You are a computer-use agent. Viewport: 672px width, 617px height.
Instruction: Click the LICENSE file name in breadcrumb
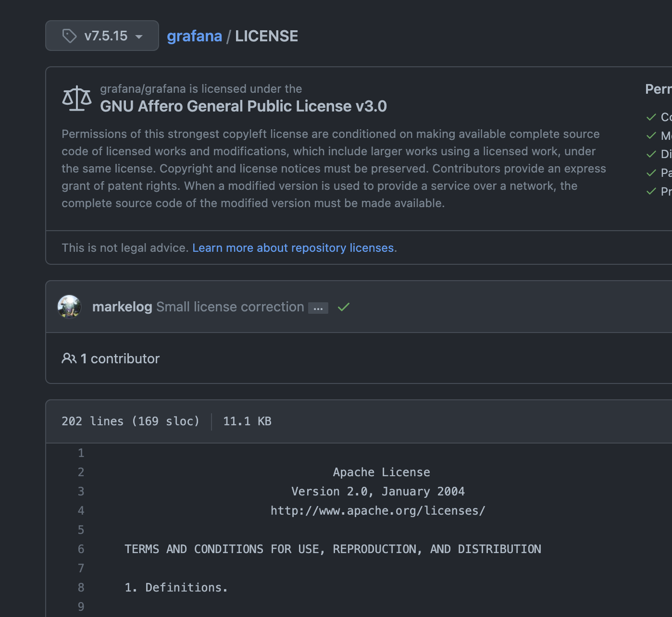coord(266,36)
